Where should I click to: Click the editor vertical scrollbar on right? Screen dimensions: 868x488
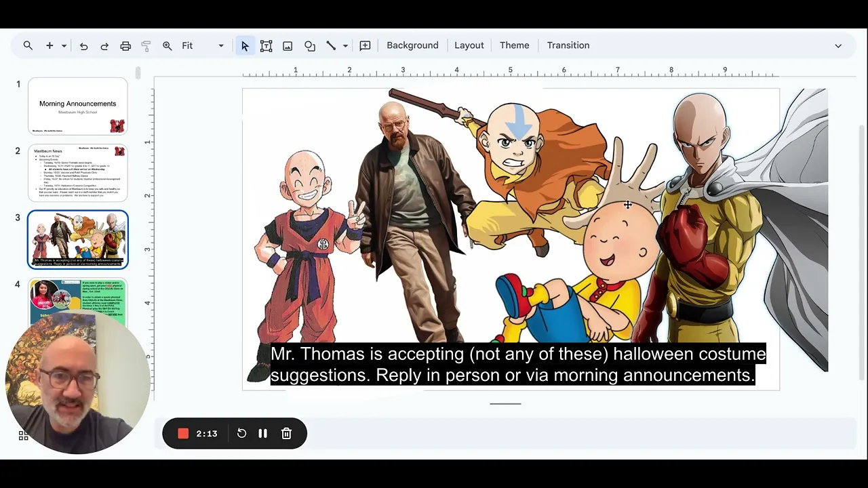[863, 252]
